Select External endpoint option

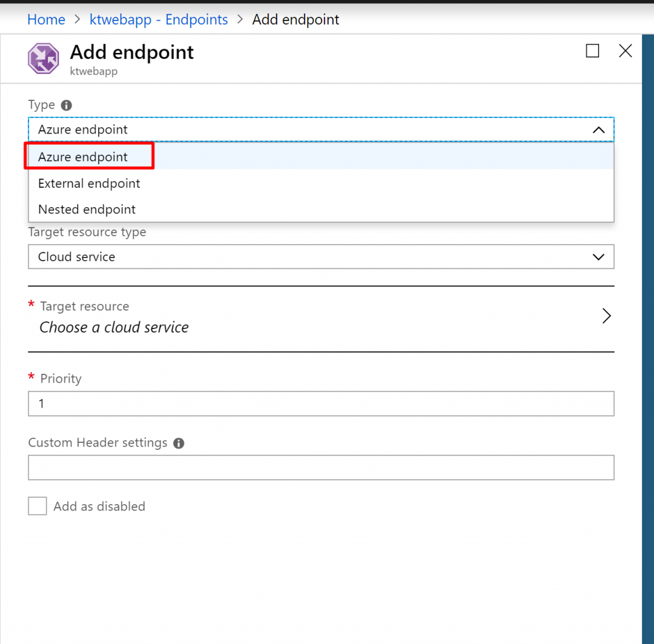tap(321, 183)
